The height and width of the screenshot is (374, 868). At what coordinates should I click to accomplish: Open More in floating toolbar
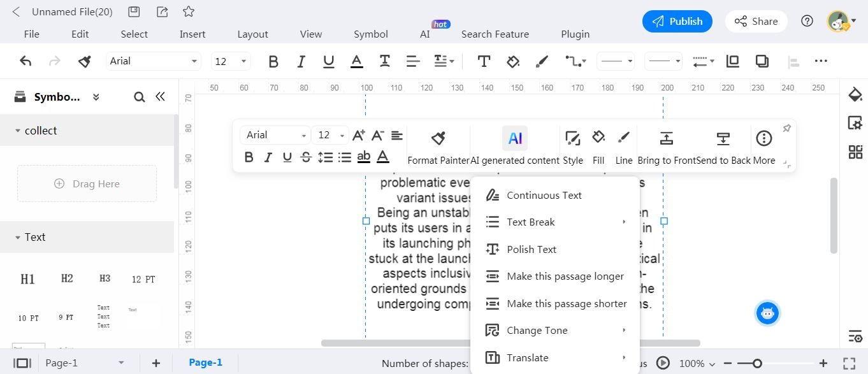(764, 147)
